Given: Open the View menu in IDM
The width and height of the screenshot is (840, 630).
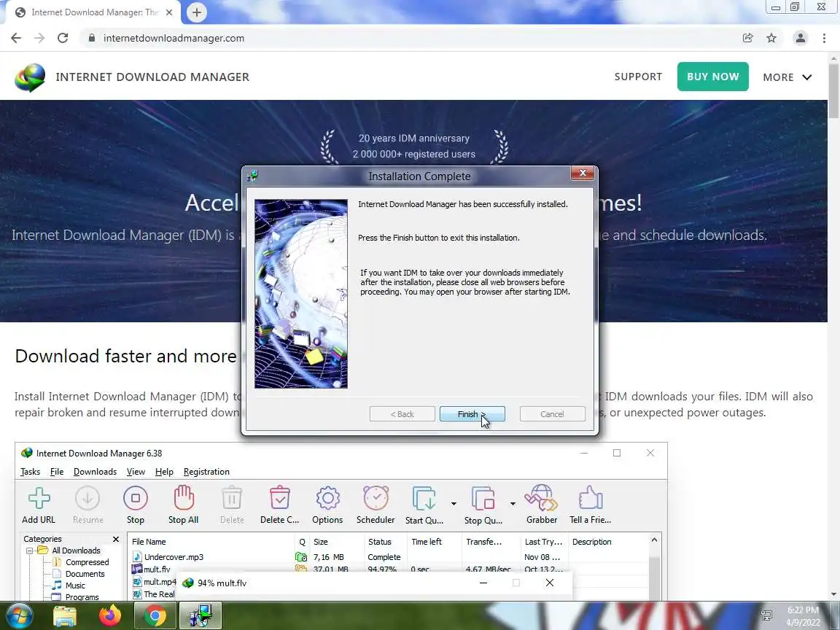Looking at the screenshot, I should (136, 472).
